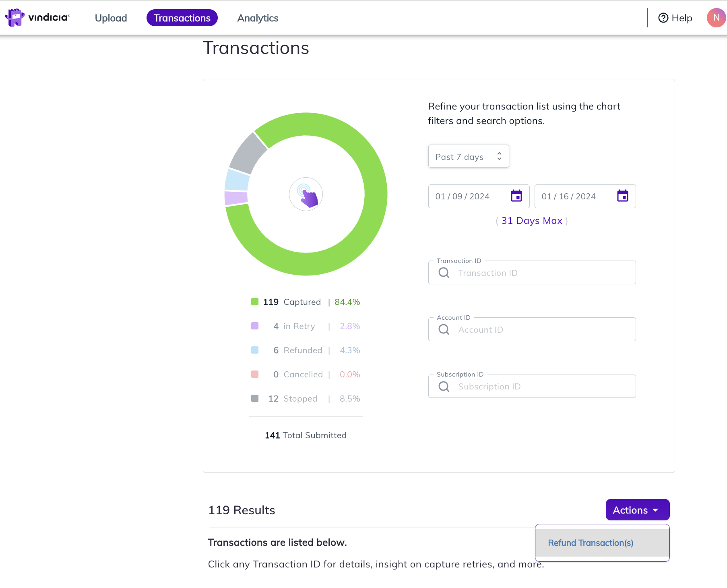Screen dimensions: 727x588
Task: Click the Help question mark icon
Action: [x=663, y=18]
